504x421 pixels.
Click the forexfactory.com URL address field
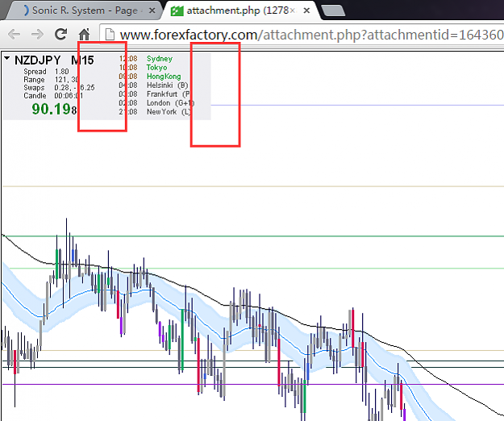point(302,35)
